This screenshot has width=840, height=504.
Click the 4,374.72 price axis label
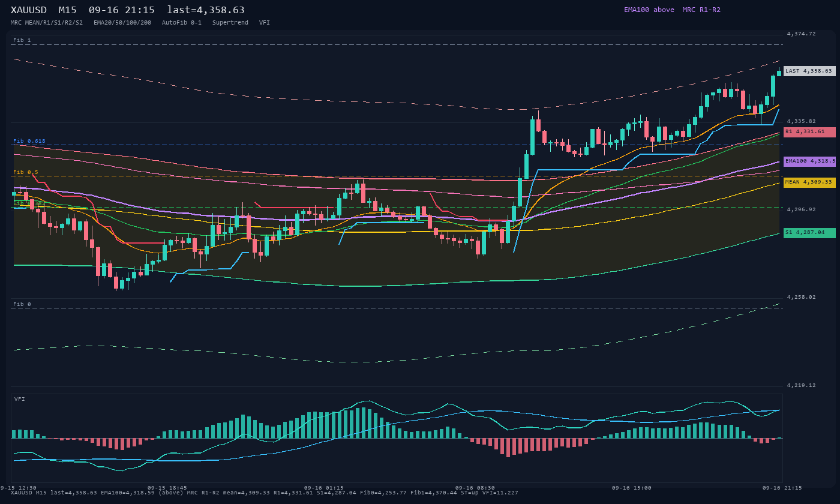pos(801,34)
